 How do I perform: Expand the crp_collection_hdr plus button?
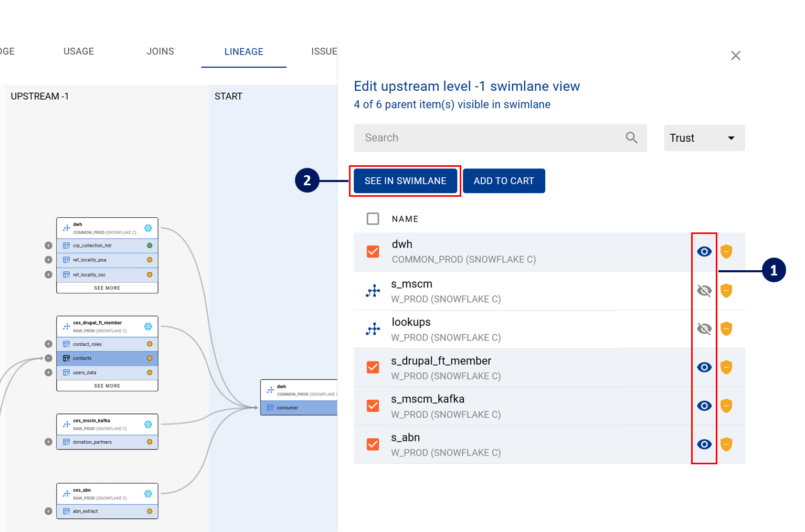48,246
